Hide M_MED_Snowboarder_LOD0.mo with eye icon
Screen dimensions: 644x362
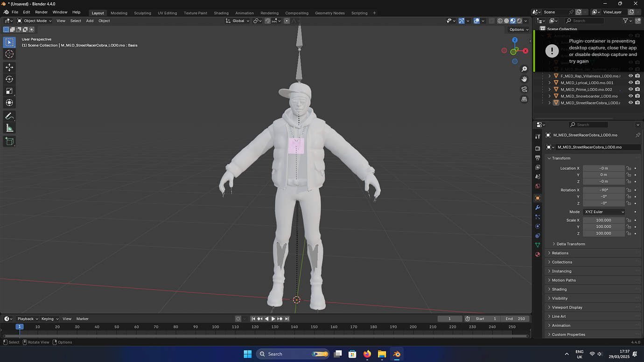[630, 96]
